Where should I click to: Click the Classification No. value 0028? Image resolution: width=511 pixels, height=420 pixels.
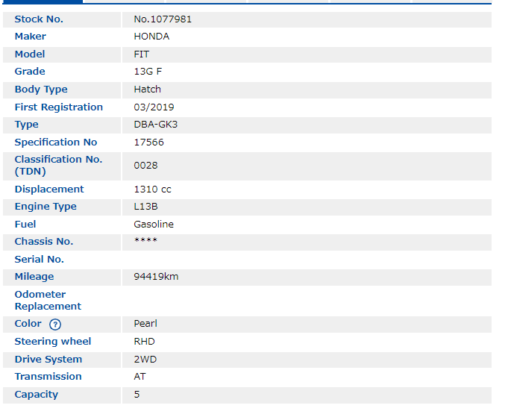(x=145, y=166)
